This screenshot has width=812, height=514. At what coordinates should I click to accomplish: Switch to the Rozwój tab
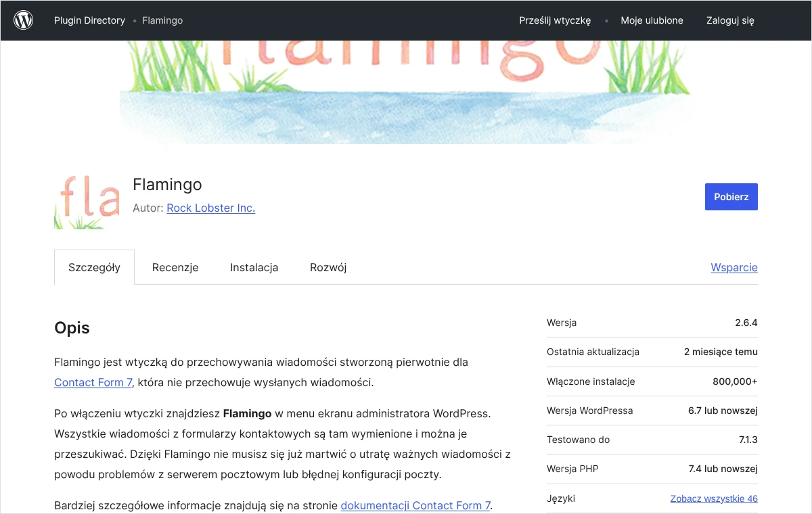(x=328, y=267)
